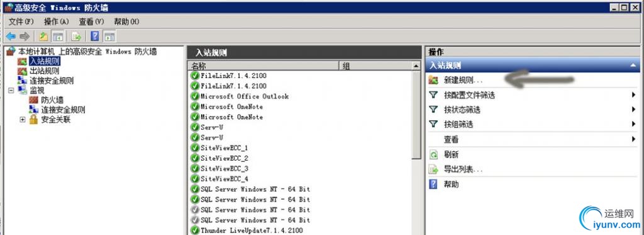644x235 pixels.
Task: Sort by the 组 column header
Action: (375, 66)
